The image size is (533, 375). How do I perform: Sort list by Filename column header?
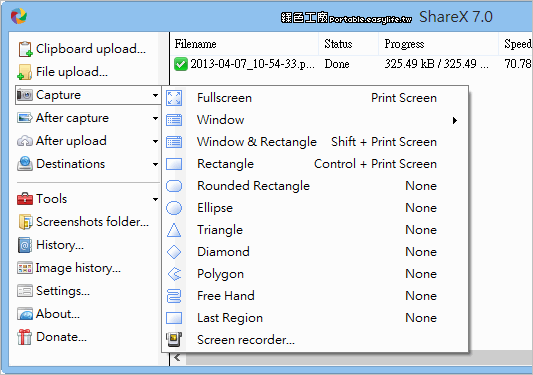pyautogui.click(x=244, y=44)
